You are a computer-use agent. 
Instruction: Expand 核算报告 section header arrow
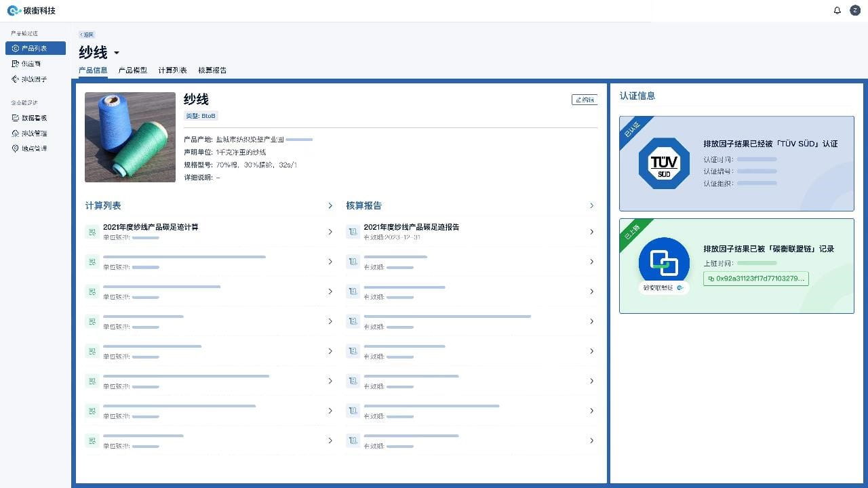pyautogui.click(x=591, y=205)
